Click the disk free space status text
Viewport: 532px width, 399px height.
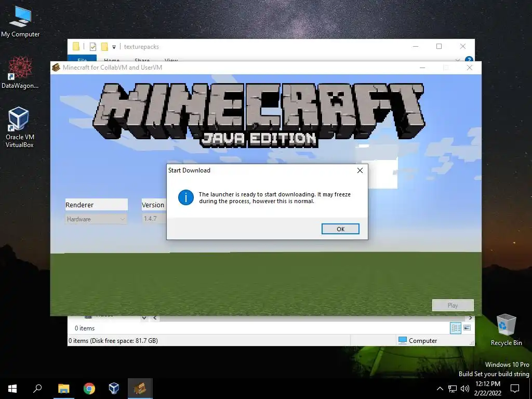coord(113,341)
